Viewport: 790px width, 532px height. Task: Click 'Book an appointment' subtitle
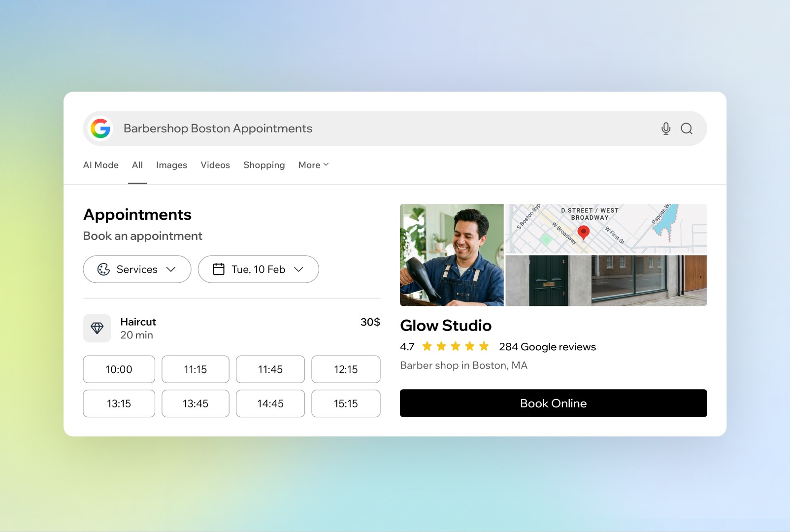(142, 236)
